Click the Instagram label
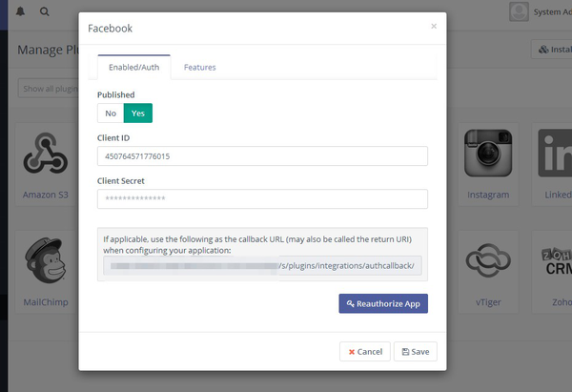Screen dimensions: 572x392 point(488,195)
